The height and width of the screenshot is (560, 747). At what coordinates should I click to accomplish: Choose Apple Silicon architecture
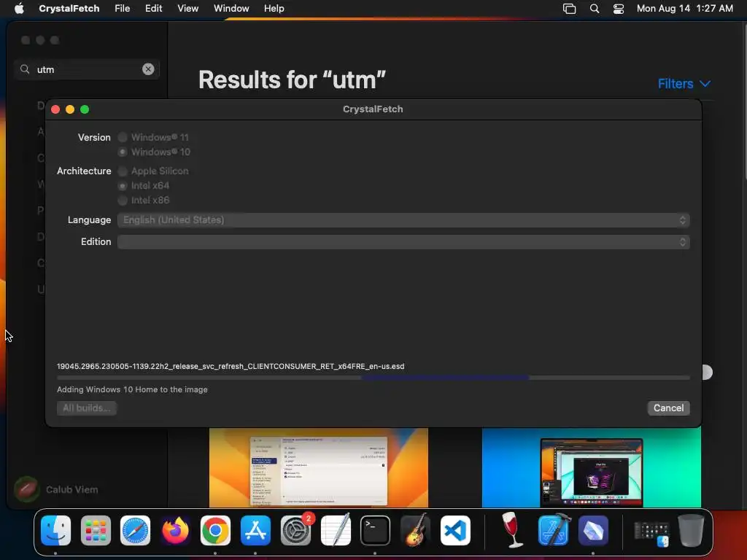tap(123, 171)
